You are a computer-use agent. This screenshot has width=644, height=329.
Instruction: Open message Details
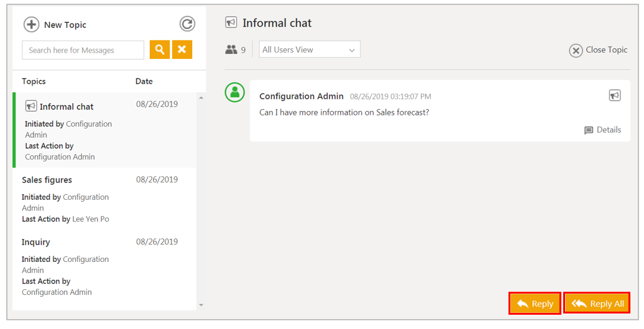pos(602,130)
